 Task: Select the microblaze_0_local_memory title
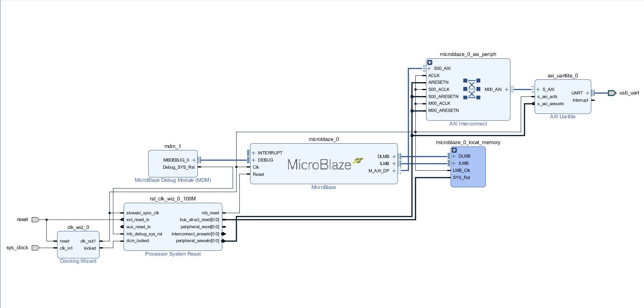tap(468, 142)
